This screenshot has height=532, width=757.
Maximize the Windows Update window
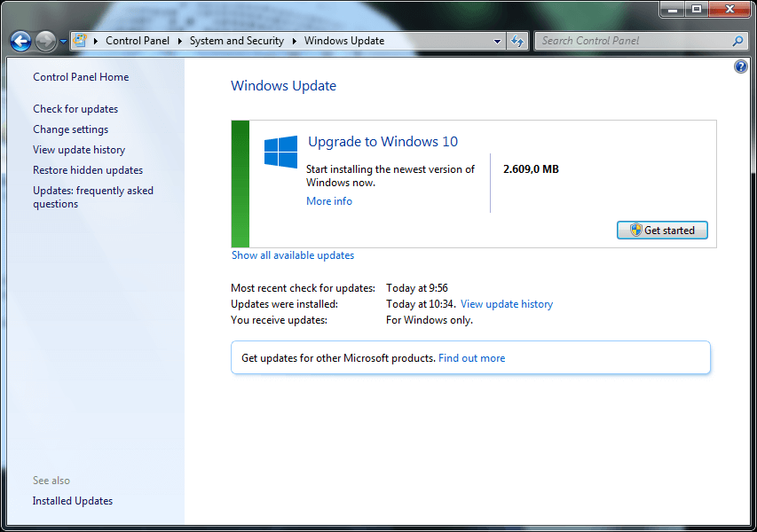(696, 9)
